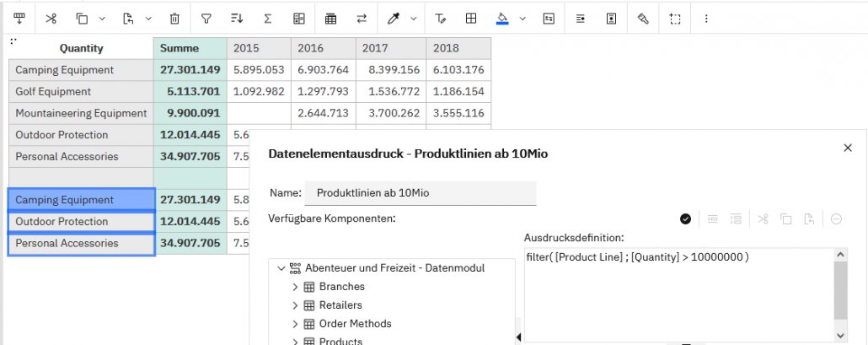Viewport: 868px width, 345px height.
Task: Open the eyedropper tool dropdown arrow
Action: point(414,19)
